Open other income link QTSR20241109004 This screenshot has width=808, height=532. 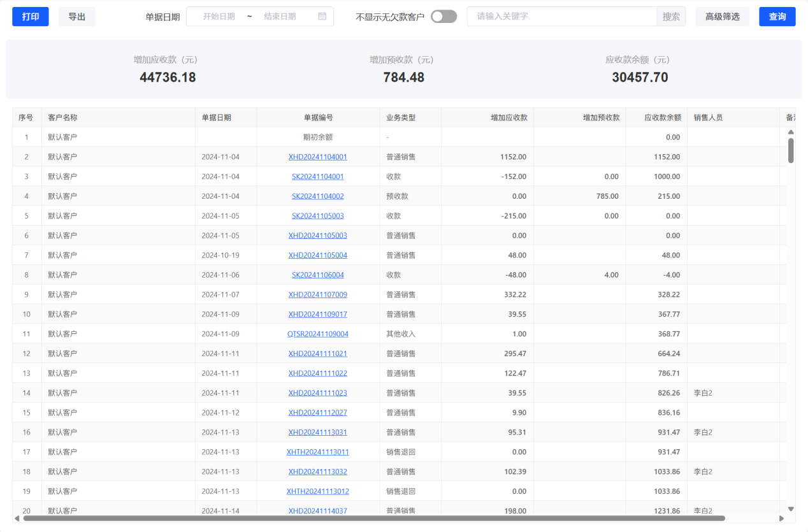pos(317,334)
